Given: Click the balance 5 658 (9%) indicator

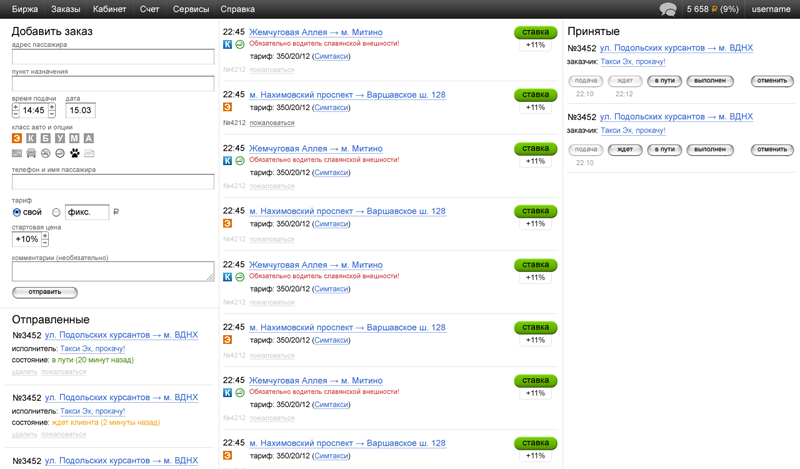Looking at the screenshot, I should [x=712, y=9].
